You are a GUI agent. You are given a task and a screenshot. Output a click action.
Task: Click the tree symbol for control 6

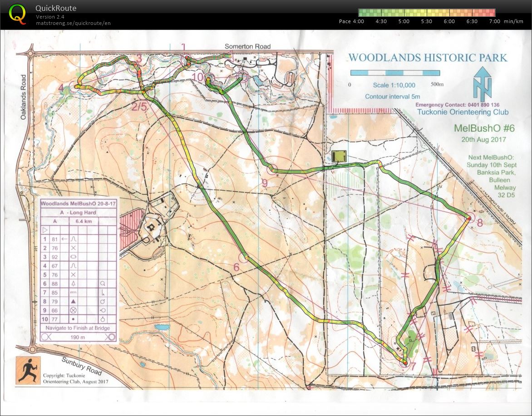[74, 283]
